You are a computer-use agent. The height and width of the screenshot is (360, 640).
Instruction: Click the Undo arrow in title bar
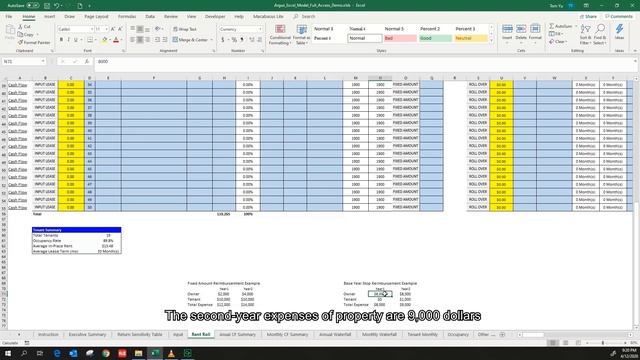pyautogui.click(x=57, y=6)
